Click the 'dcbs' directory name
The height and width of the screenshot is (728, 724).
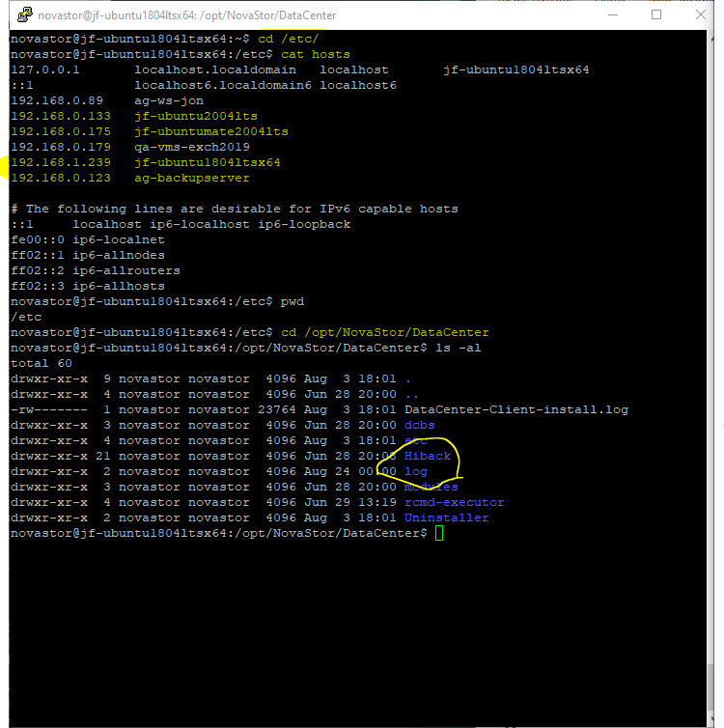420,425
